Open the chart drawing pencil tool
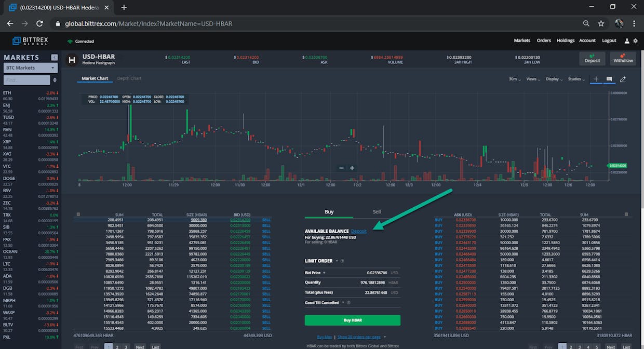This screenshot has width=644, height=349. (623, 79)
